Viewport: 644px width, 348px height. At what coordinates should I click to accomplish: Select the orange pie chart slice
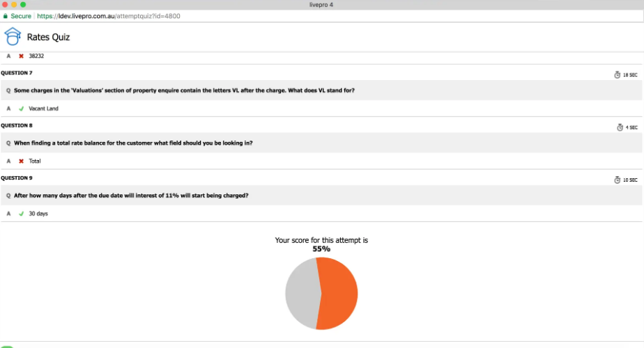click(x=339, y=293)
